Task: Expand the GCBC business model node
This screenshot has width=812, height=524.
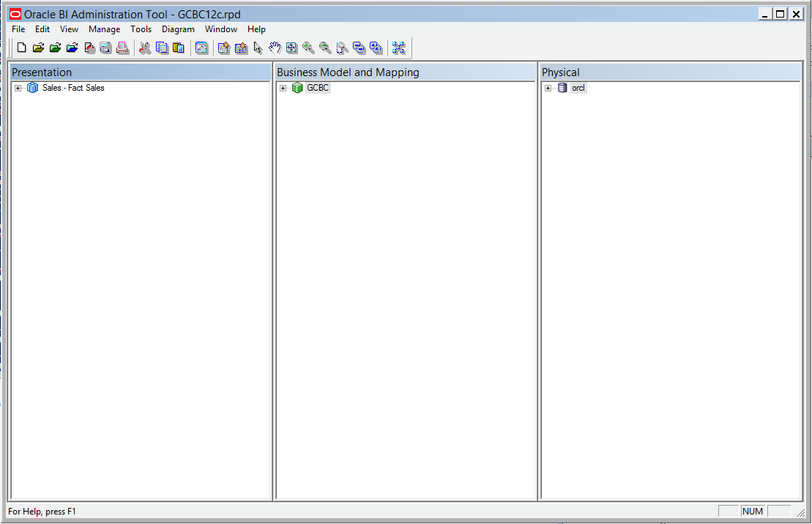Action: click(x=283, y=88)
